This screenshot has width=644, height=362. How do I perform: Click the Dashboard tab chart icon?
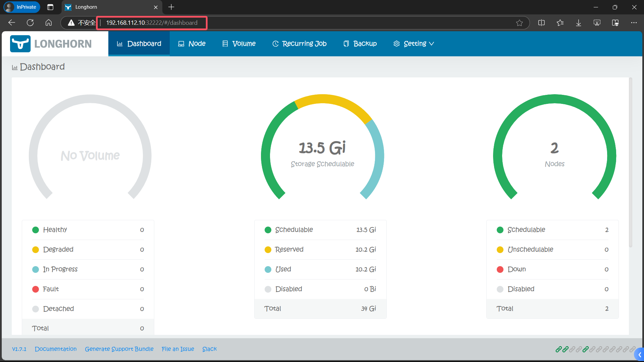120,44
